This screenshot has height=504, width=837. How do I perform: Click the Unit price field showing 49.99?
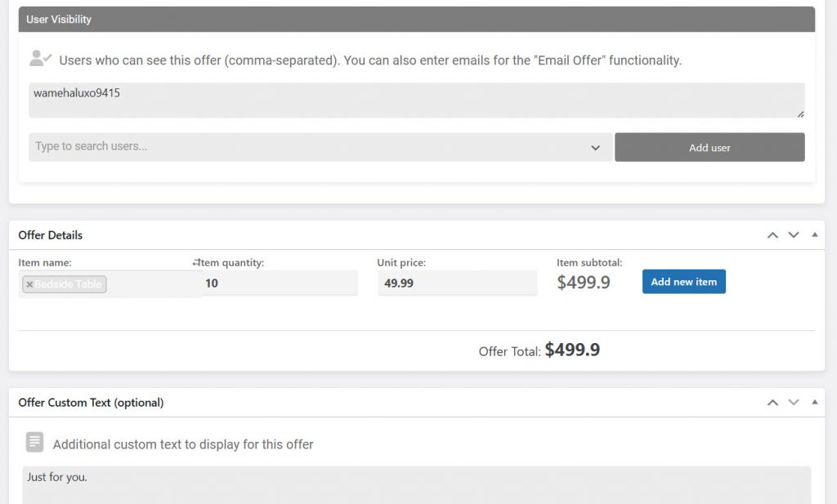(457, 282)
